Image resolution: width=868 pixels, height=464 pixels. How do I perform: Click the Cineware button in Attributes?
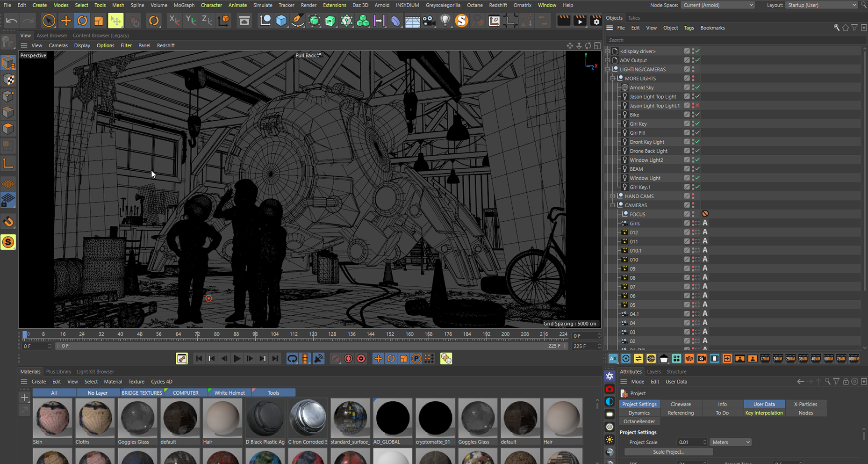point(681,404)
